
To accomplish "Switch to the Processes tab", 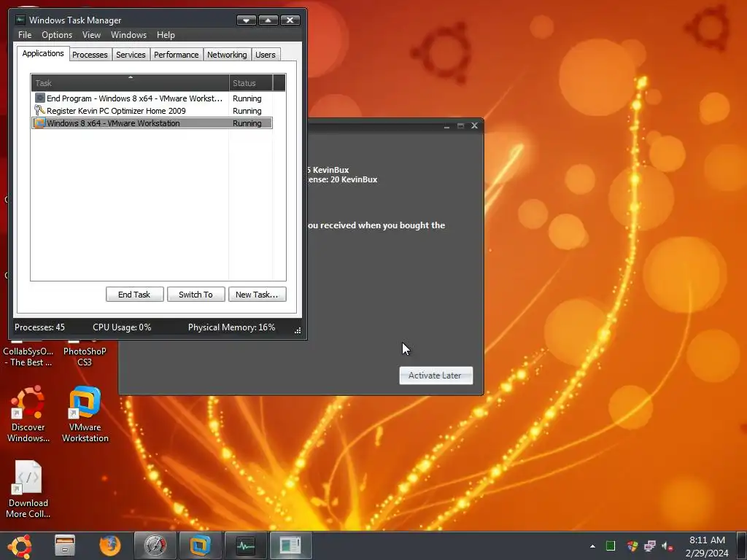I will (90, 55).
